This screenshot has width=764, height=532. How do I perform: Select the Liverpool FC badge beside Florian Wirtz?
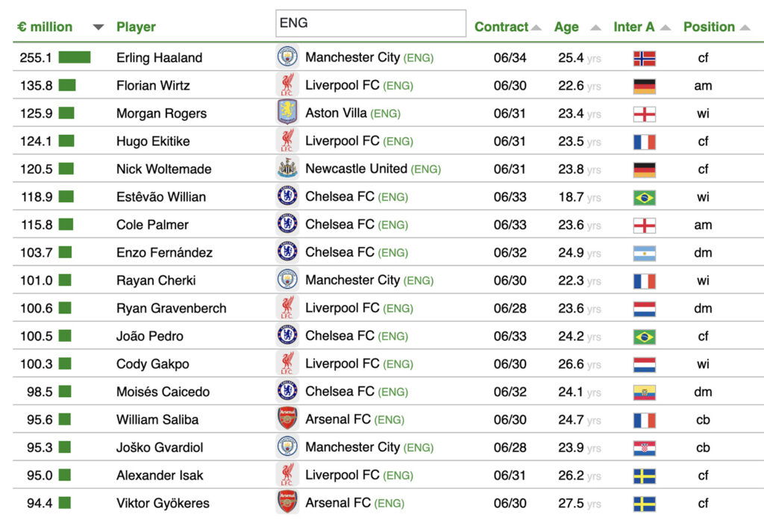pyautogui.click(x=286, y=85)
